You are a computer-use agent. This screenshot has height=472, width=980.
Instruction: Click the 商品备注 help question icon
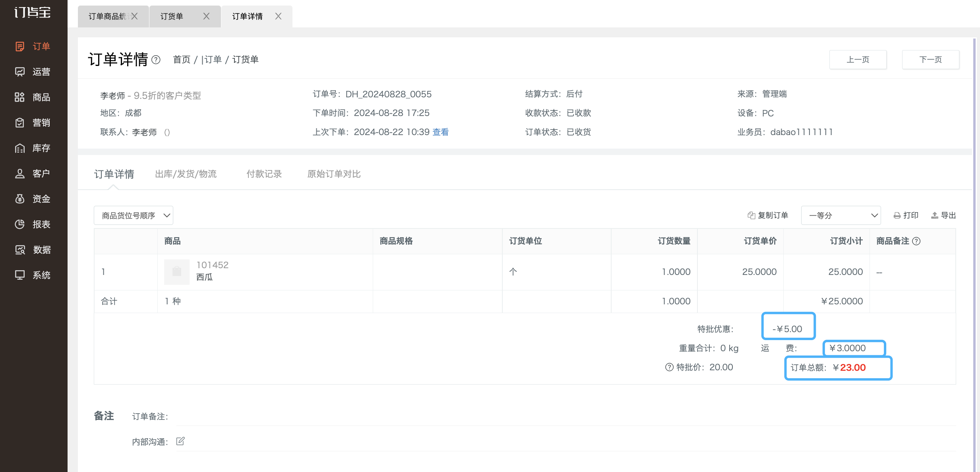[x=916, y=241]
